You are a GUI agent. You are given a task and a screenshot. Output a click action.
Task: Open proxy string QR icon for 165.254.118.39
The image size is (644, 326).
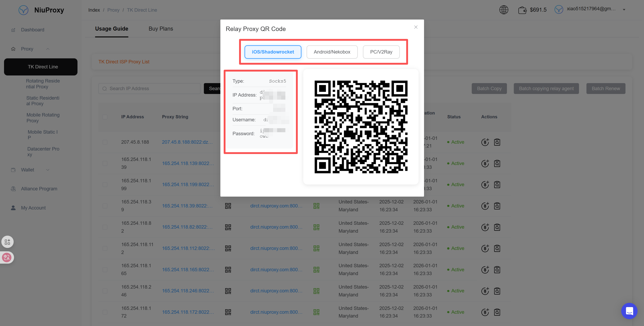228,206
